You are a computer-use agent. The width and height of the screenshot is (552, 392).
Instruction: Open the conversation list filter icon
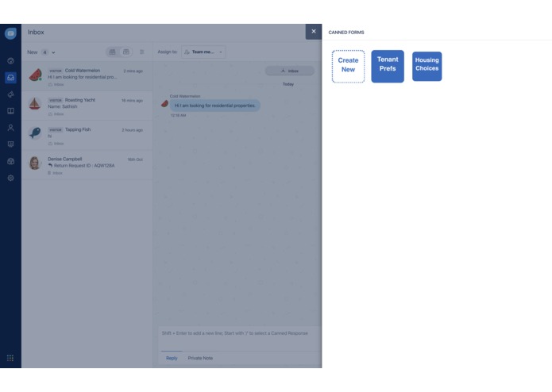142,52
